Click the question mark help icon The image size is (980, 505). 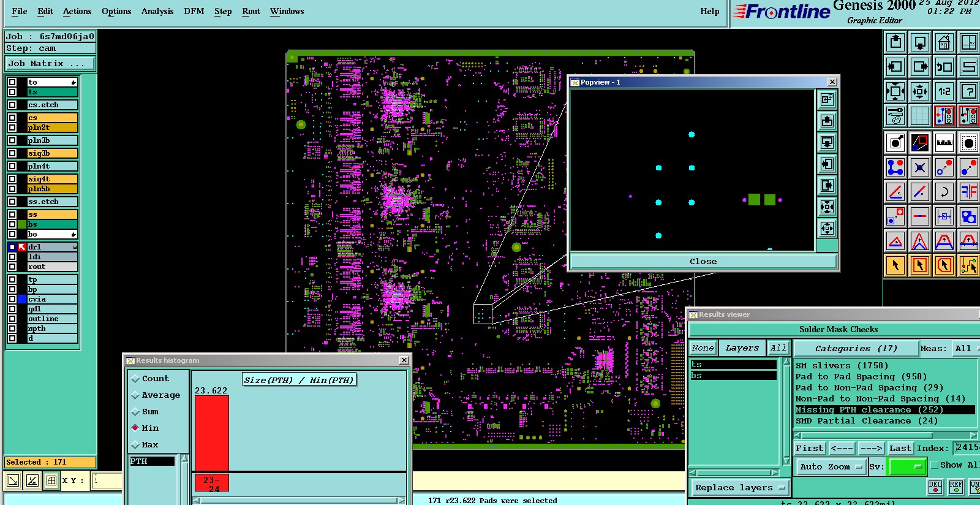[969, 92]
